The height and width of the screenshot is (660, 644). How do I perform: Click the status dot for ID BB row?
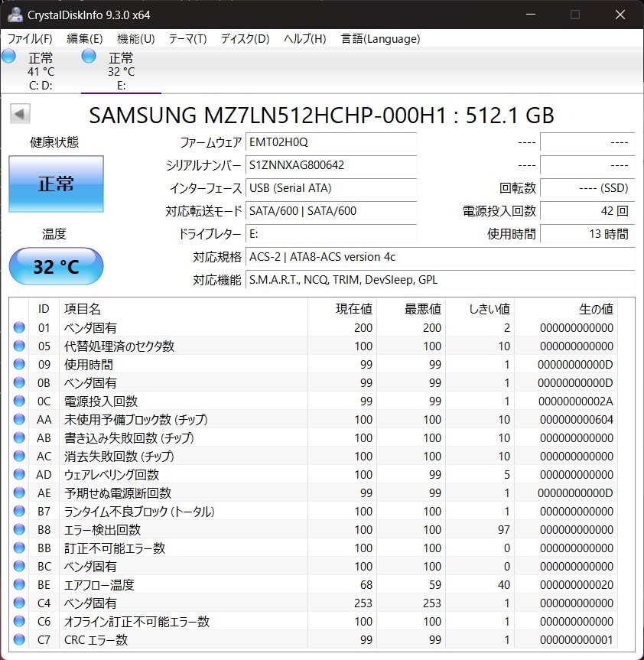19,548
